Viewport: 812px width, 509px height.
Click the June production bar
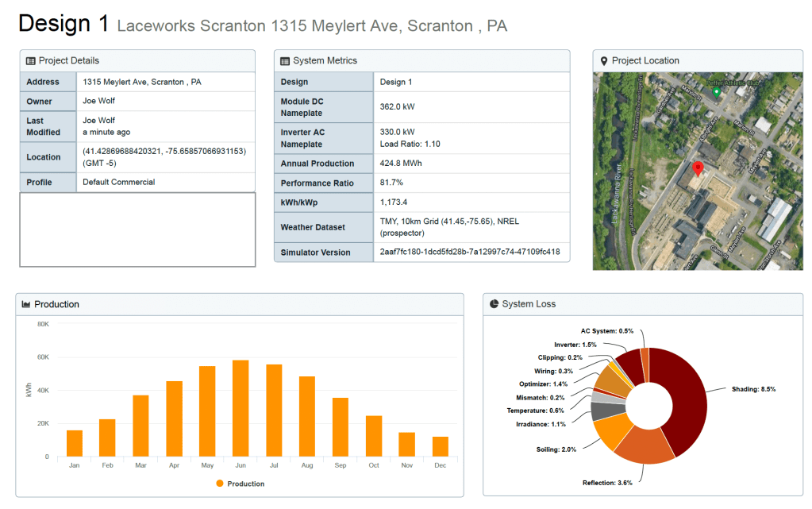pos(241,408)
